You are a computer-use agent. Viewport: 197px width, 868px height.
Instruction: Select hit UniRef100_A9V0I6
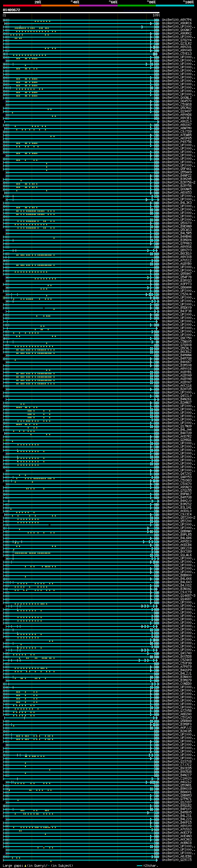coord(177,369)
